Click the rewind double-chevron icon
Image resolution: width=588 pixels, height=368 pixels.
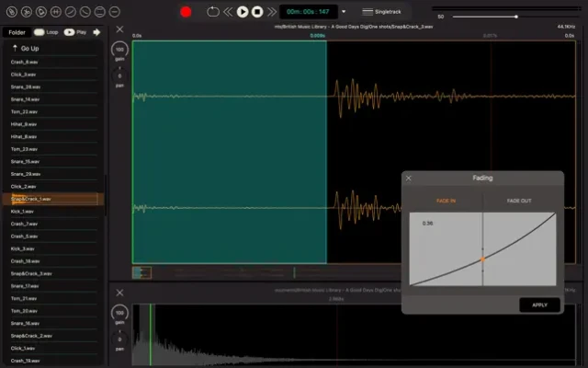228,12
